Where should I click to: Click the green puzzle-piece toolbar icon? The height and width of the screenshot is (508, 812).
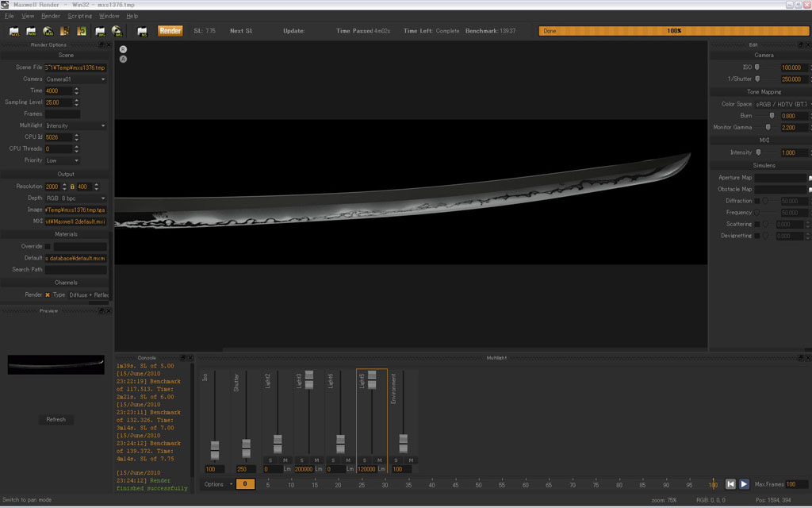click(x=82, y=32)
